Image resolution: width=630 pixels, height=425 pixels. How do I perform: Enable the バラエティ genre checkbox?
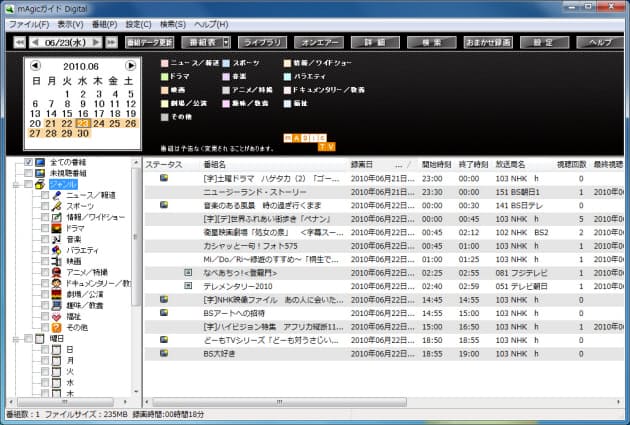click(44, 250)
